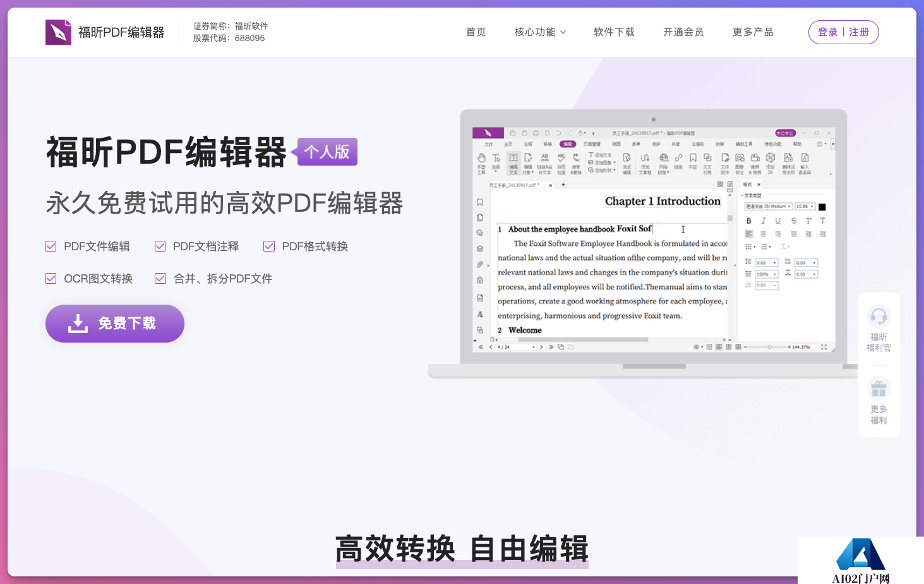Viewport: 924px width, 584px height.
Task: Toggle the PDF文档注释 checkbox
Action: tap(160, 246)
